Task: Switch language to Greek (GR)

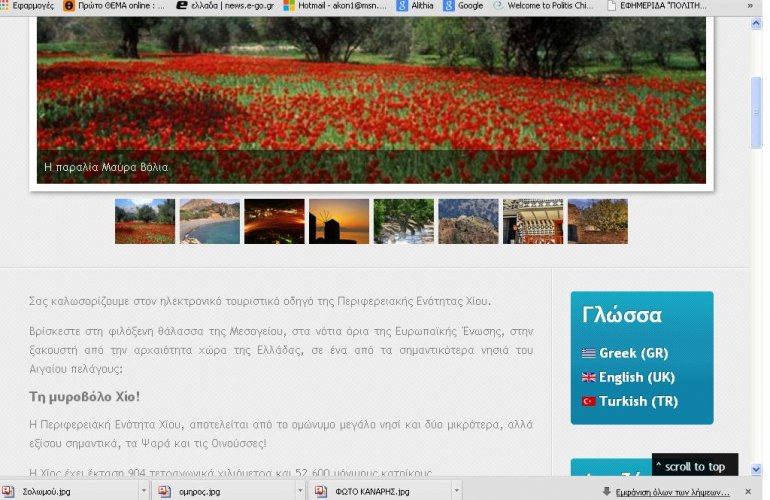Action: pos(633,353)
